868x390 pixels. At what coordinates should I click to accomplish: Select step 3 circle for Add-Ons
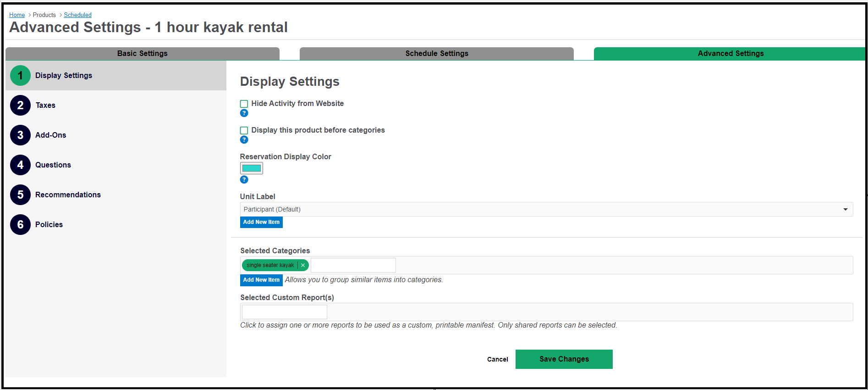point(20,135)
